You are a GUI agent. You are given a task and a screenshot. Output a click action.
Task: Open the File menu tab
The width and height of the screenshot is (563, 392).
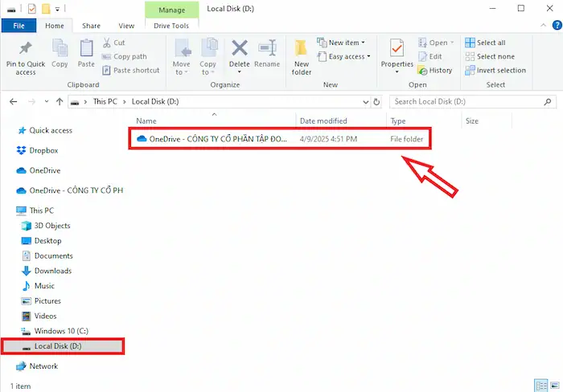[19, 26]
